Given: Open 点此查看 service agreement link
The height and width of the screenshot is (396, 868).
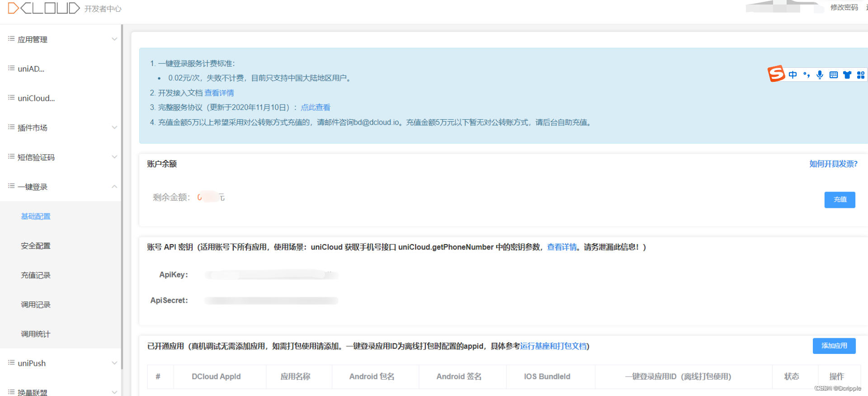Looking at the screenshot, I should [316, 107].
